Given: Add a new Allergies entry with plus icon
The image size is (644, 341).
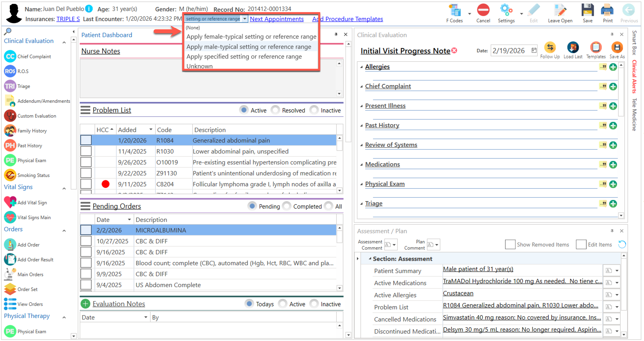Looking at the screenshot, I should point(613,67).
